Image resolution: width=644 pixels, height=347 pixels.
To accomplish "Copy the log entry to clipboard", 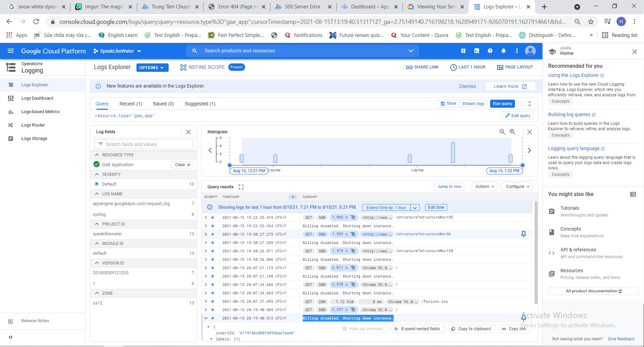I will (x=471, y=329).
